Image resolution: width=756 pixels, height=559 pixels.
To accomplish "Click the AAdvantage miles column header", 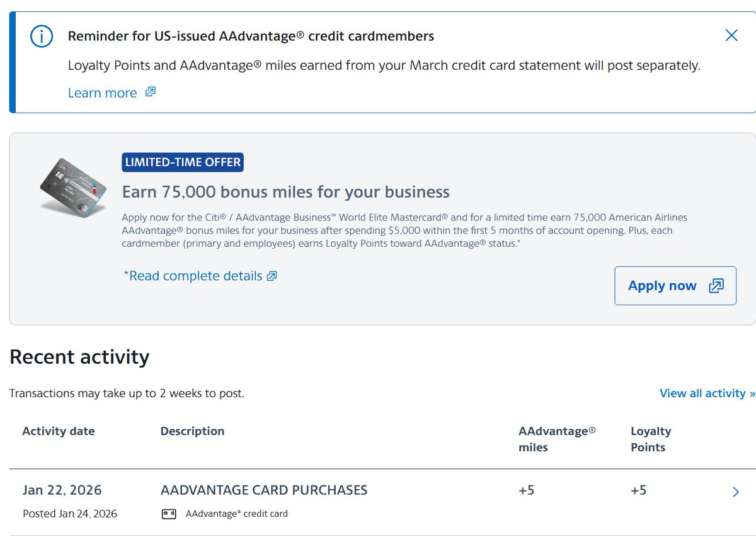I will tap(557, 439).
